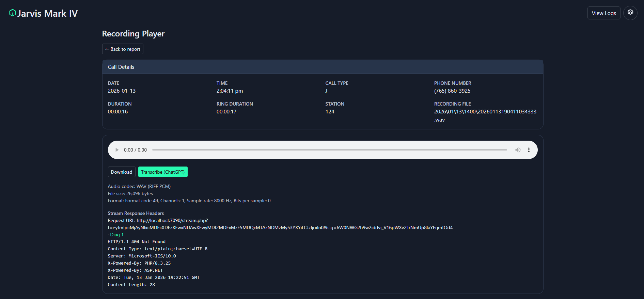Viewport: 644px width, 299px height.
Task: Click the phone number (765) 860-3925
Action: [452, 91]
